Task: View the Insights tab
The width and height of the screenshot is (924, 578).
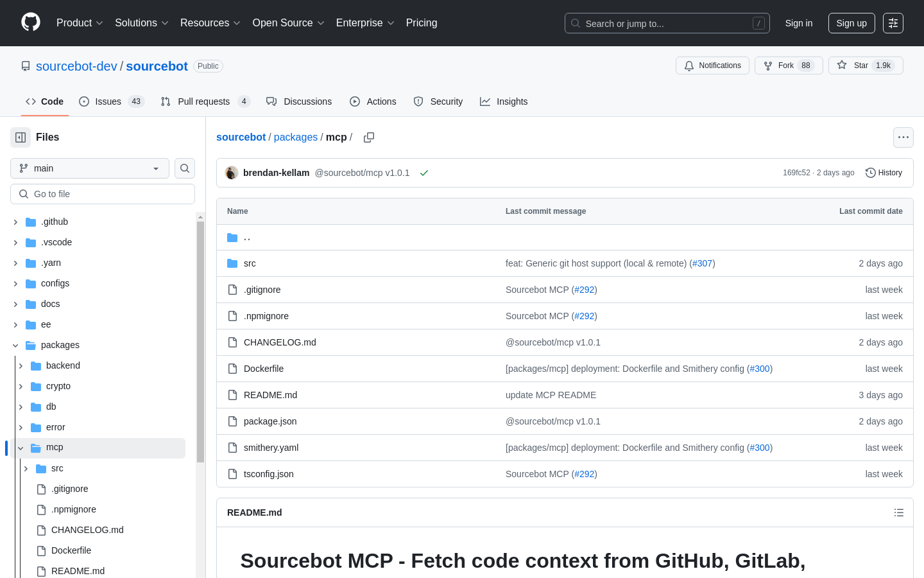Action: click(504, 101)
